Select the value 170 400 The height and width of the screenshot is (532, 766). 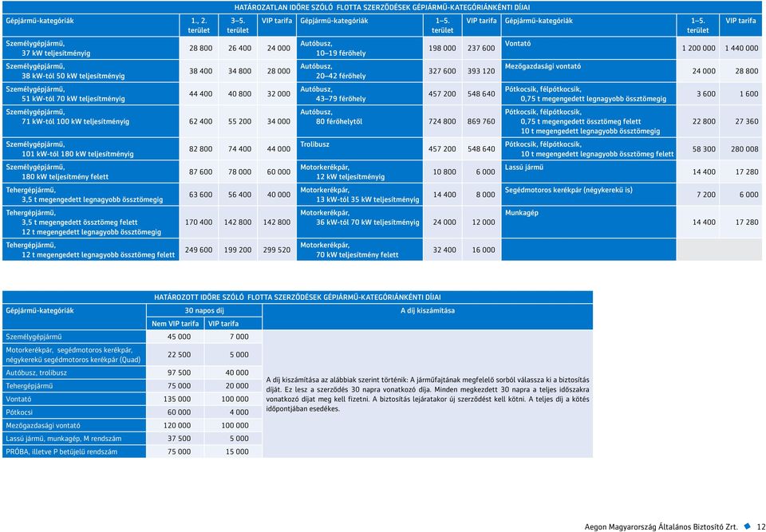point(199,223)
